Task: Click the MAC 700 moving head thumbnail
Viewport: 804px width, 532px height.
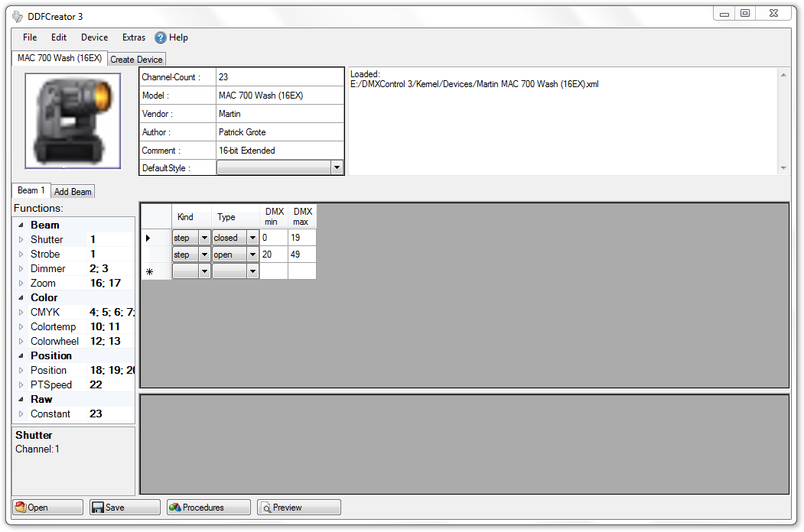Action: 73,120
